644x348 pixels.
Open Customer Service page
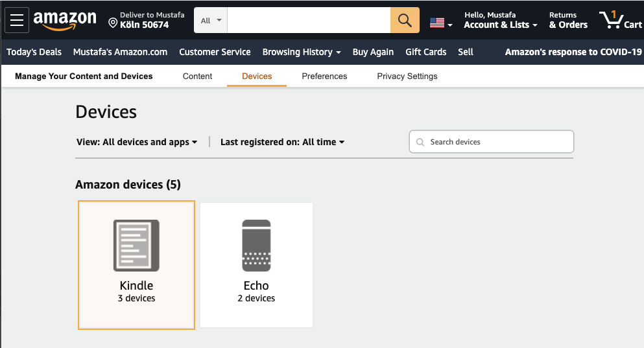tap(215, 52)
